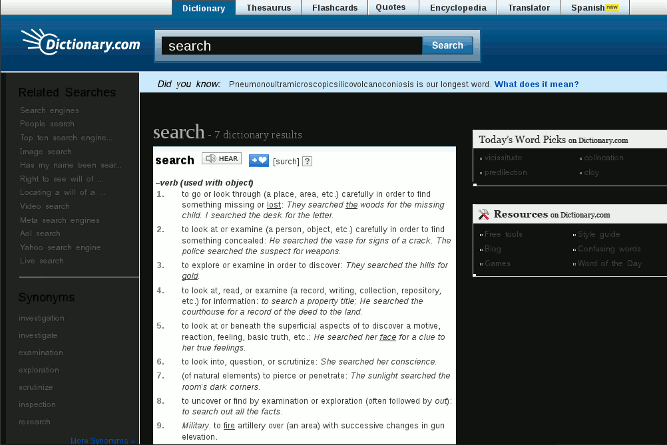Open 'Right to see will of ...' link
This screenshot has height=445, width=667.
(61, 179)
